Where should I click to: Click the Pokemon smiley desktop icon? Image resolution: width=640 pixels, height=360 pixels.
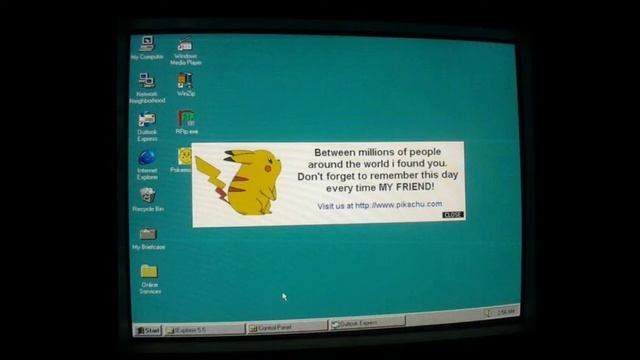point(184,156)
